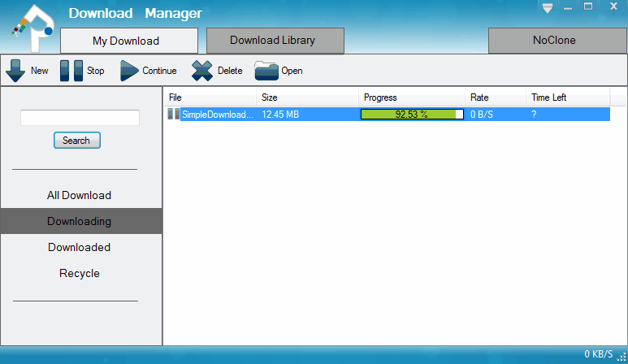Click the Stop toolbar label
Viewport: 628px width, 364px height.
(x=95, y=71)
